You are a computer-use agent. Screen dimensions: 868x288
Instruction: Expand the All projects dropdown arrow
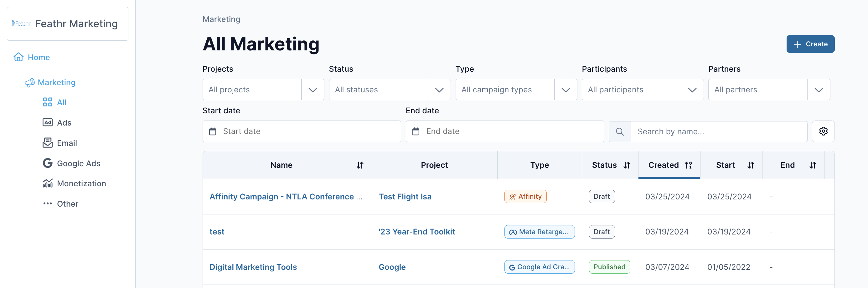click(x=313, y=90)
